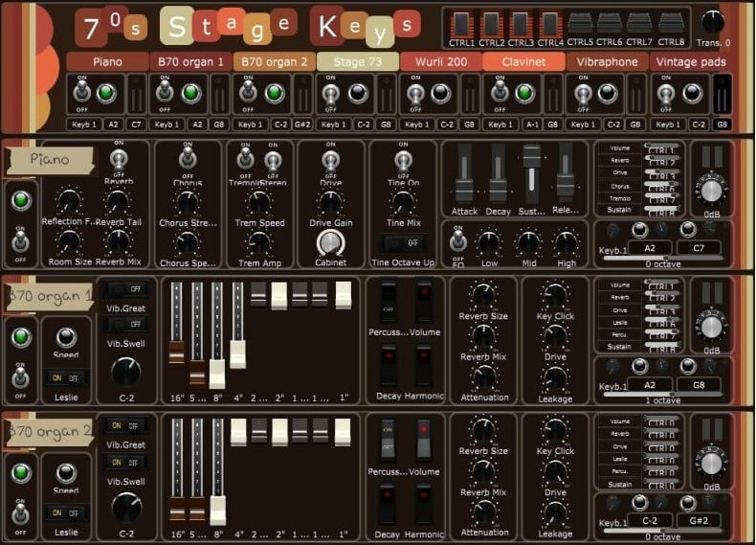Adjust the Piano Sustain envelope slider
Image resolution: width=756 pixels, height=545 pixels.
click(x=531, y=157)
